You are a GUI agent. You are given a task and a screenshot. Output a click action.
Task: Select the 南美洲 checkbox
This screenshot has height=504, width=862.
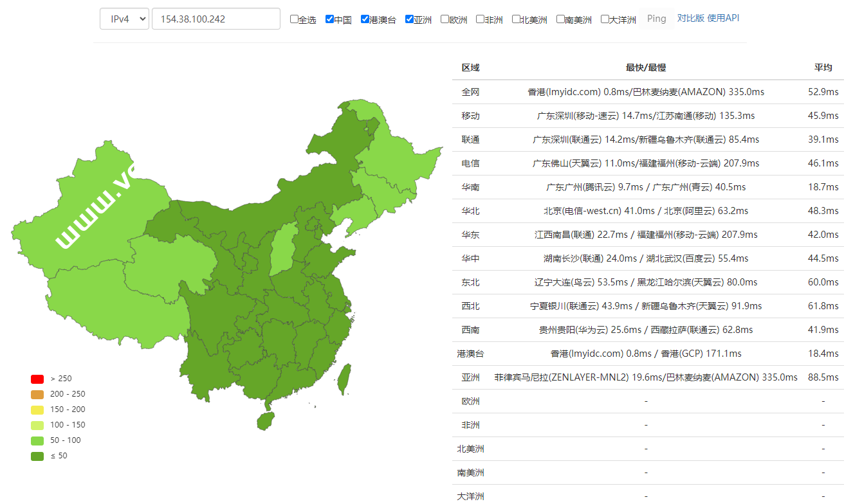click(560, 19)
